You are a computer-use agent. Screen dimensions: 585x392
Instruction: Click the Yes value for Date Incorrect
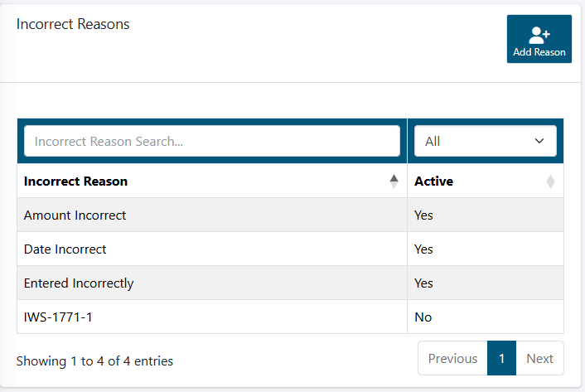pos(424,249)
